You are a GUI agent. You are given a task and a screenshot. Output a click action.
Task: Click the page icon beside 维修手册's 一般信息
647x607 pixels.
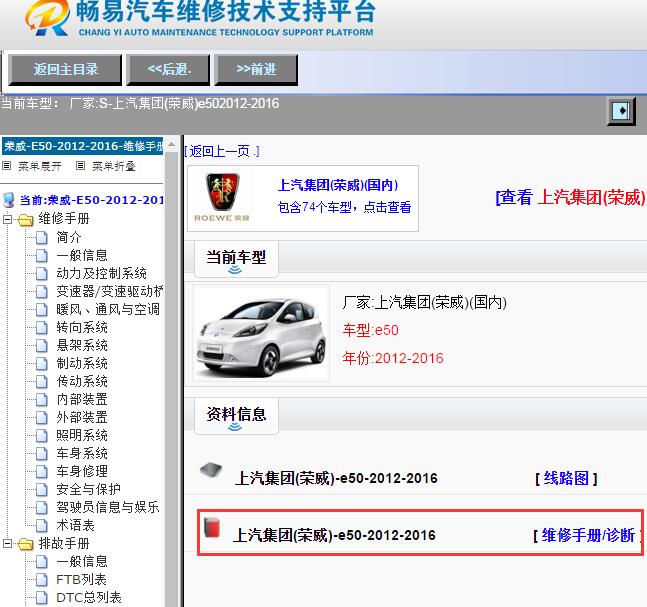42,256
